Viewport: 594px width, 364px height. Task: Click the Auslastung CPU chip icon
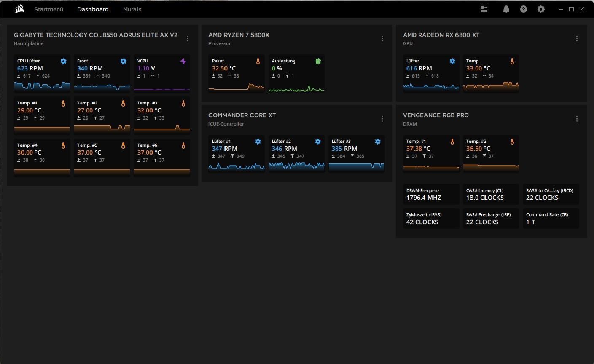[x=318, y=61]
